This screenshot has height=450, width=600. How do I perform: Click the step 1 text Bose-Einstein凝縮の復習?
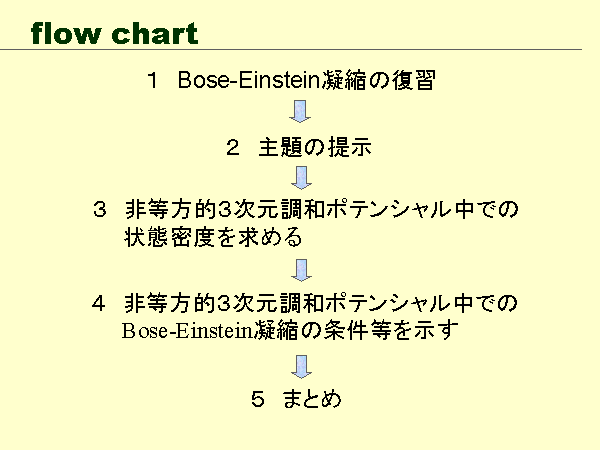306,81
